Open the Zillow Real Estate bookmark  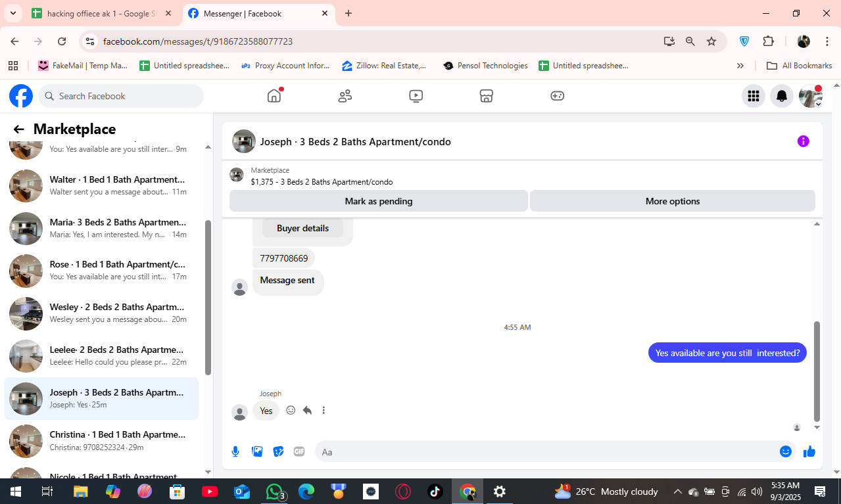point(385,66)
